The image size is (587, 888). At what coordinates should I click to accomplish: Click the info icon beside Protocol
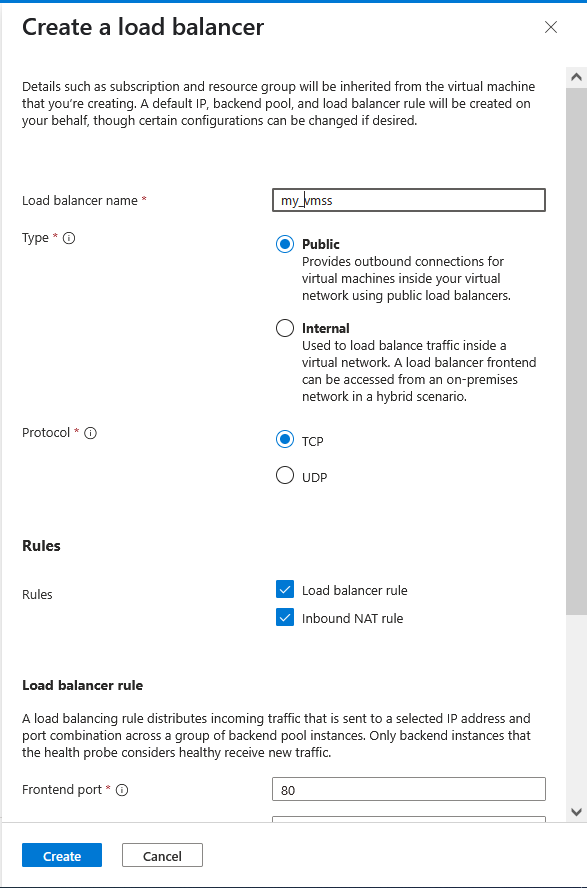(x=91, y=433)
